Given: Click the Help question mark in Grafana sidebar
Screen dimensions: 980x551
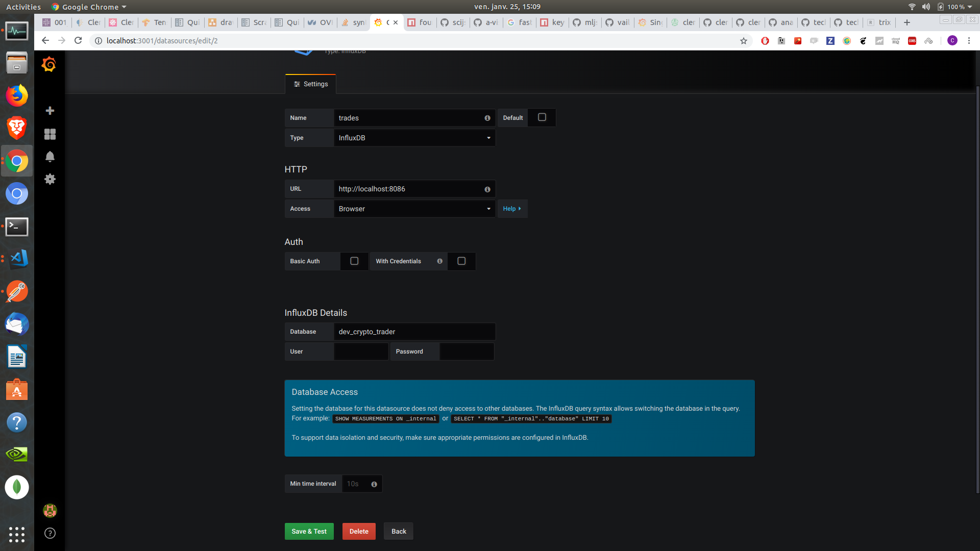Looking at the screenshot, I should pos(50,533).
